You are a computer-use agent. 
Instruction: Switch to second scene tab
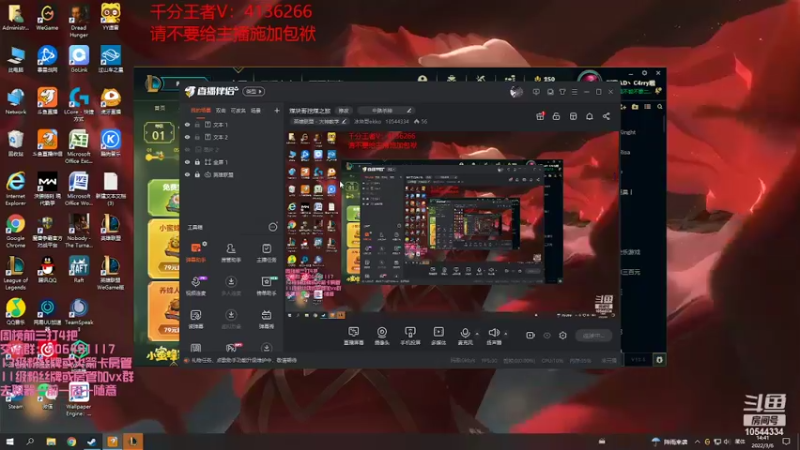220,110
